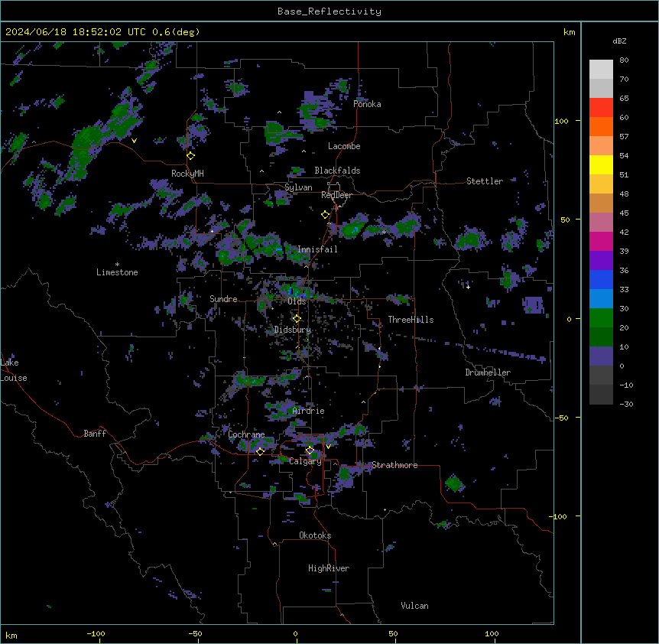659x644 pixels.
Task: Click the RedDeer city label
Action: 336,195
